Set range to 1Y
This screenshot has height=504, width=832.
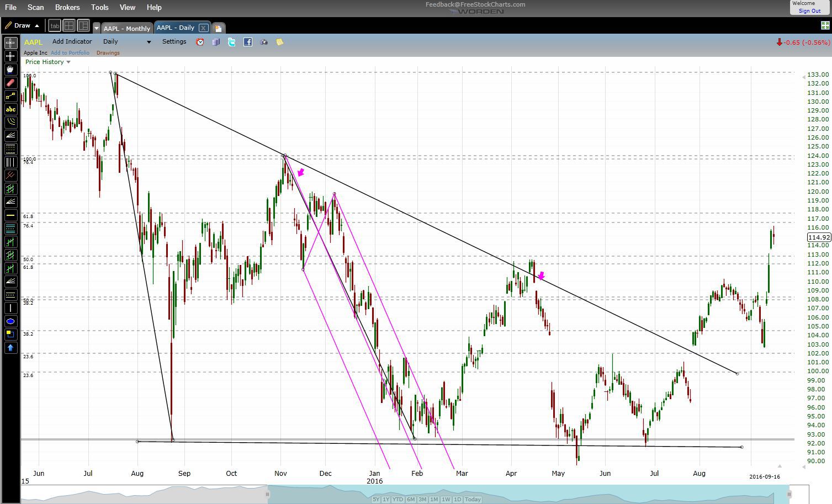(386, 499)
